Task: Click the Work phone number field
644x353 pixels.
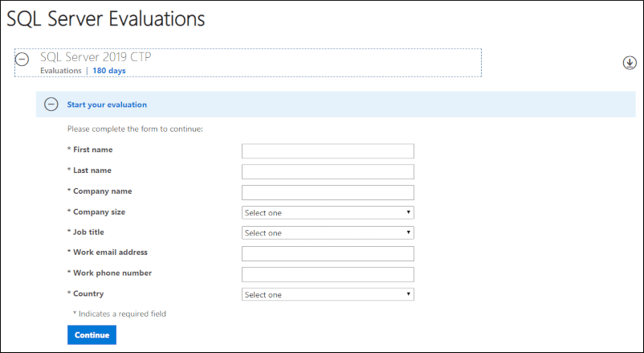Action: click(x=328, y=274)
